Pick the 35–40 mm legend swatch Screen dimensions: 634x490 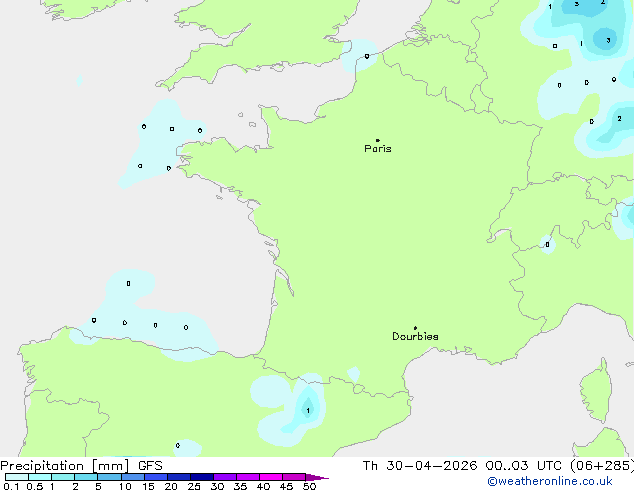click(248, 477)
